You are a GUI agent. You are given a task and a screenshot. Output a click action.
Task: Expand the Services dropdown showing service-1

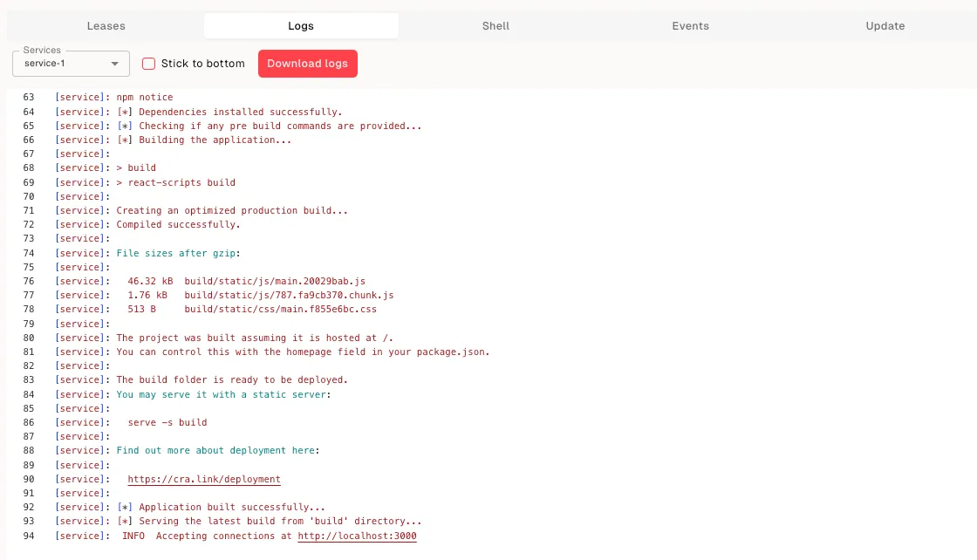tap(71, 64)
